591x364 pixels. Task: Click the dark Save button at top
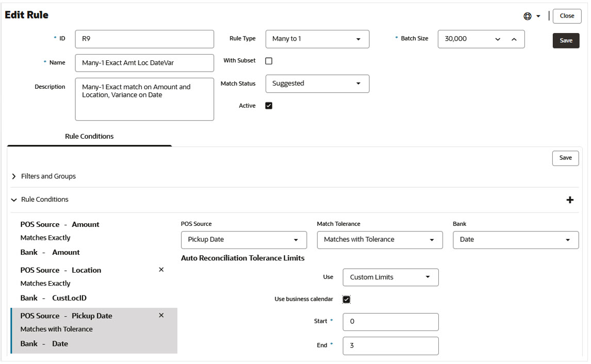click(566, 41)
